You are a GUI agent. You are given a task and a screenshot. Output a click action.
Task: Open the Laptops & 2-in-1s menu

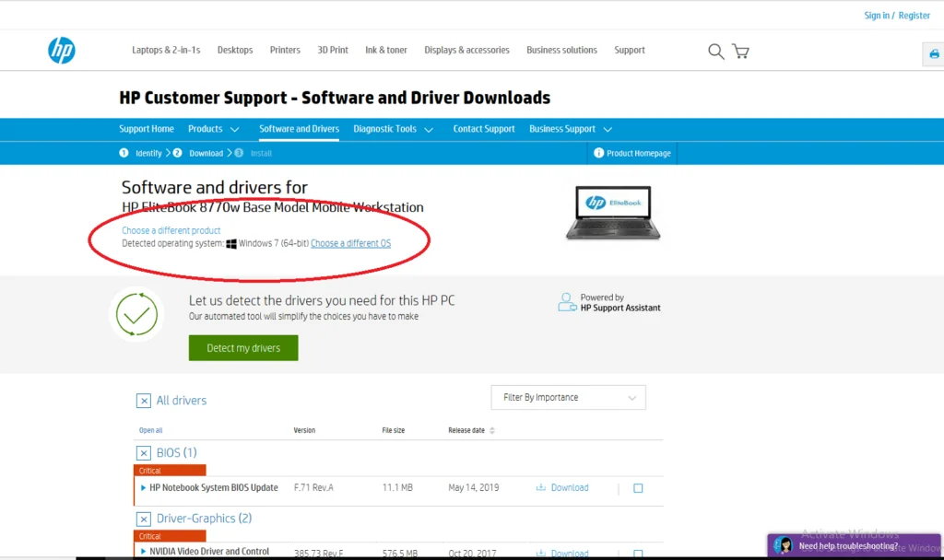click(166, 50)
